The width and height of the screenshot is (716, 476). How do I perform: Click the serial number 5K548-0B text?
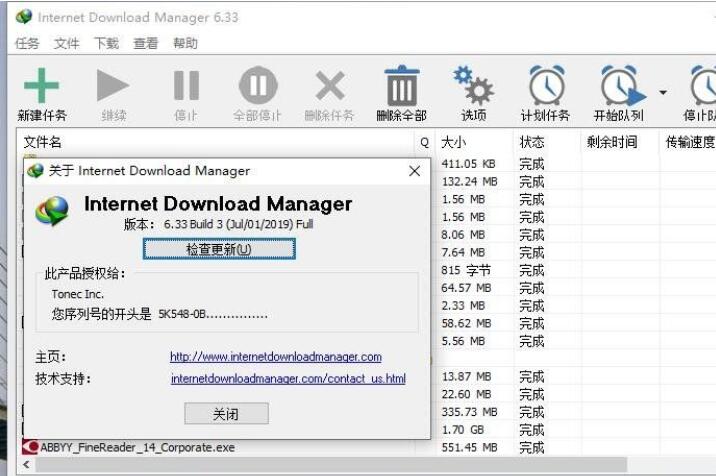click(x=213, y=314)
